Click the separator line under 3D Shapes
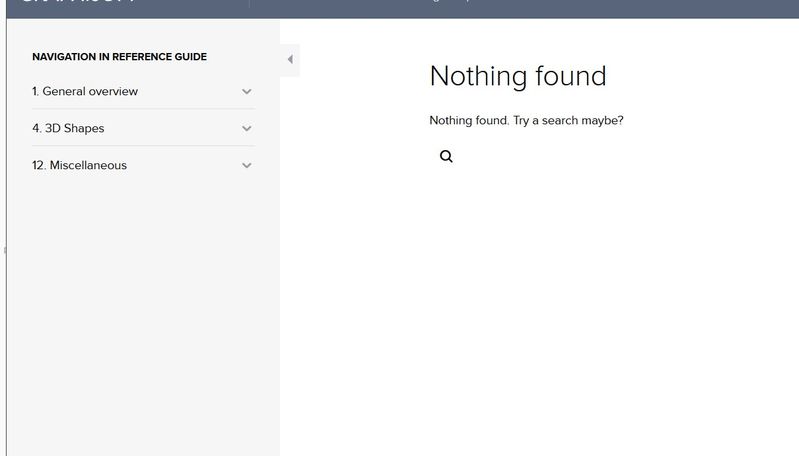 click(143, 146)
